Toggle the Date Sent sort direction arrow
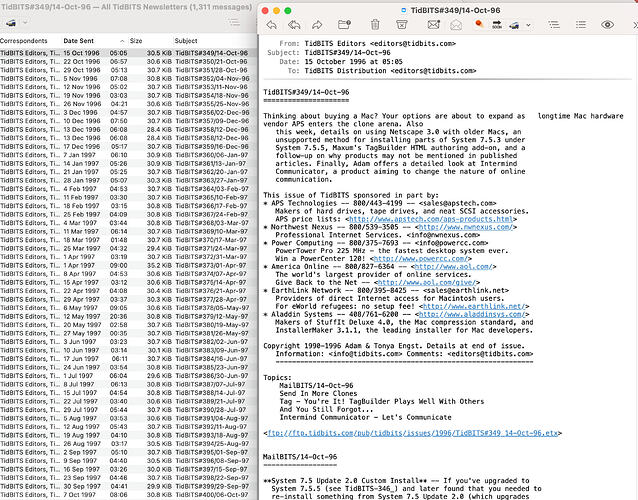 coord(122,41)
